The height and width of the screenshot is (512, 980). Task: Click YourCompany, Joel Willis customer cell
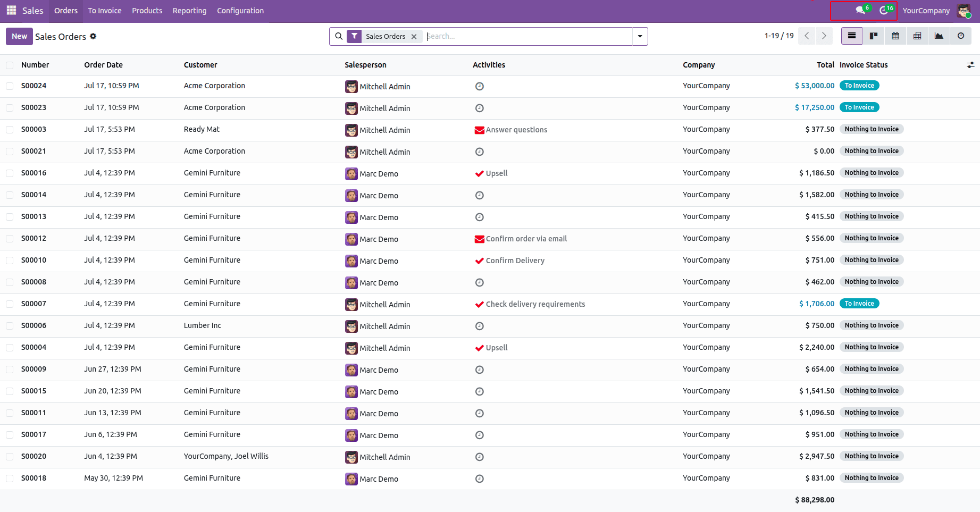226,456
